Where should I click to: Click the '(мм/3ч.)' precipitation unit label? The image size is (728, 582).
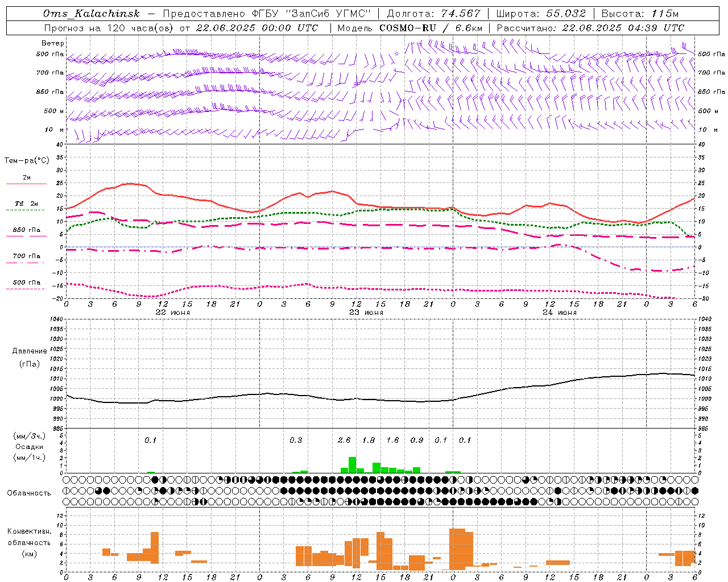tap(30, 436)
